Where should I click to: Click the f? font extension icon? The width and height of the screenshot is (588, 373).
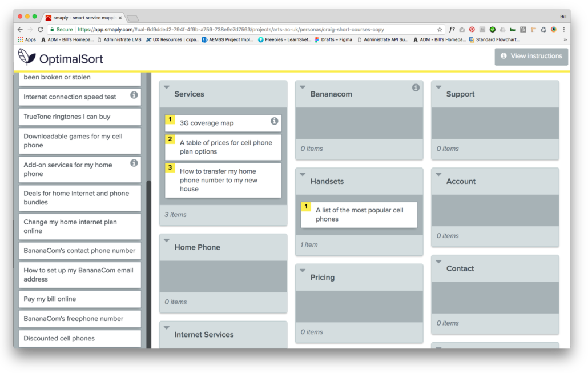[x=452, y=29]
